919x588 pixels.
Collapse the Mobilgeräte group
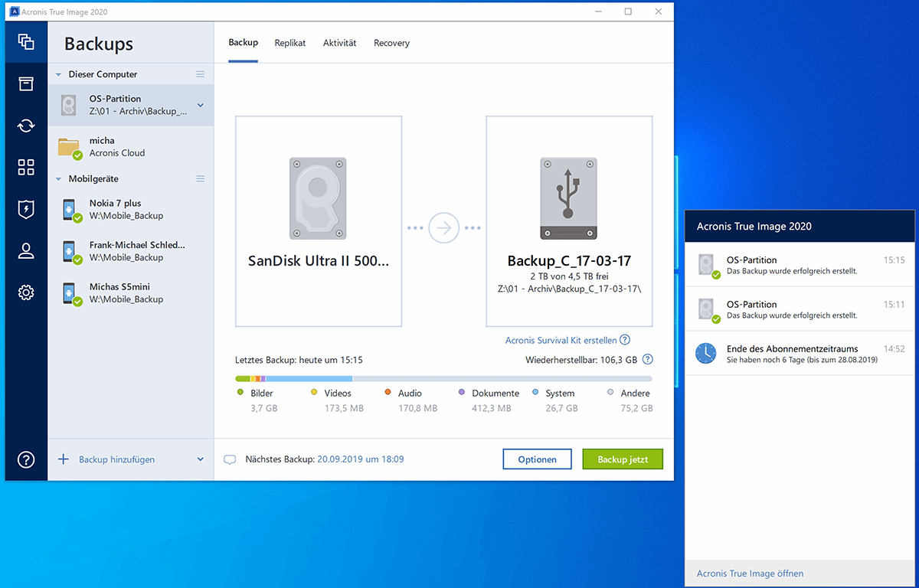pos(58,179)
